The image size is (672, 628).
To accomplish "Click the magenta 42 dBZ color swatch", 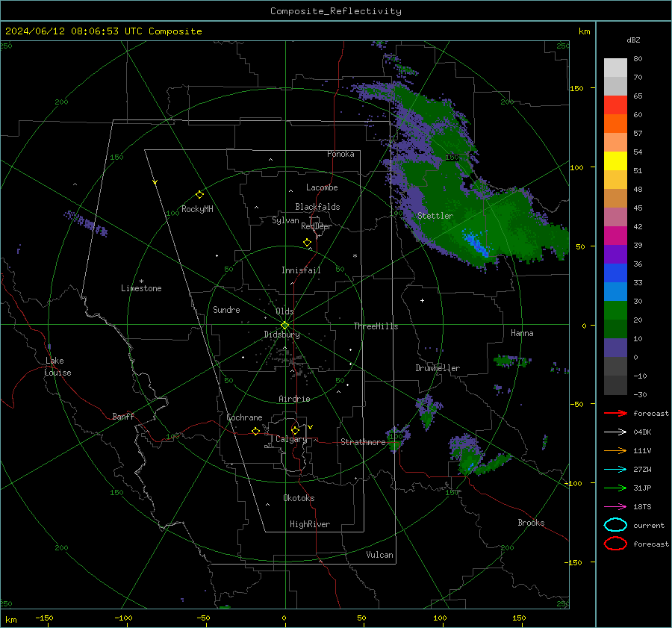I will pyautogui.click(x=615, y=235).
